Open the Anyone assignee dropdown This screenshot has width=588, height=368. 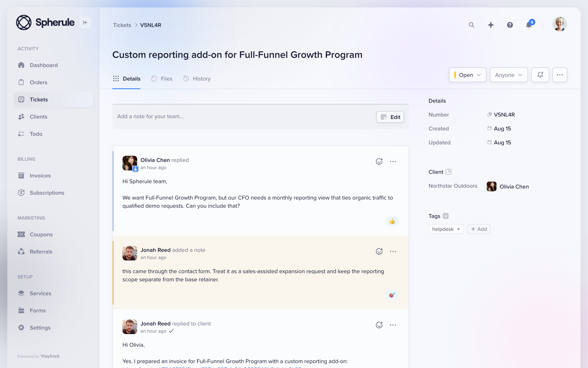point(509,75)
